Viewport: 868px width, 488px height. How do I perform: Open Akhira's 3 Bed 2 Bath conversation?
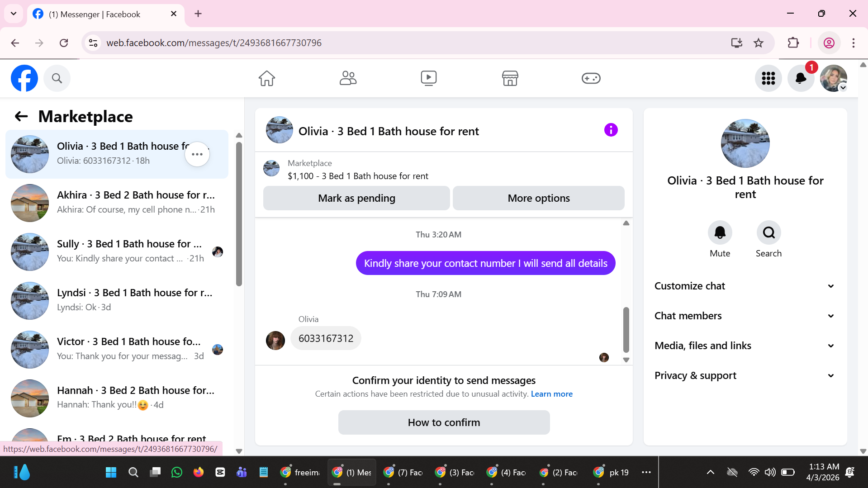(117, 203)
